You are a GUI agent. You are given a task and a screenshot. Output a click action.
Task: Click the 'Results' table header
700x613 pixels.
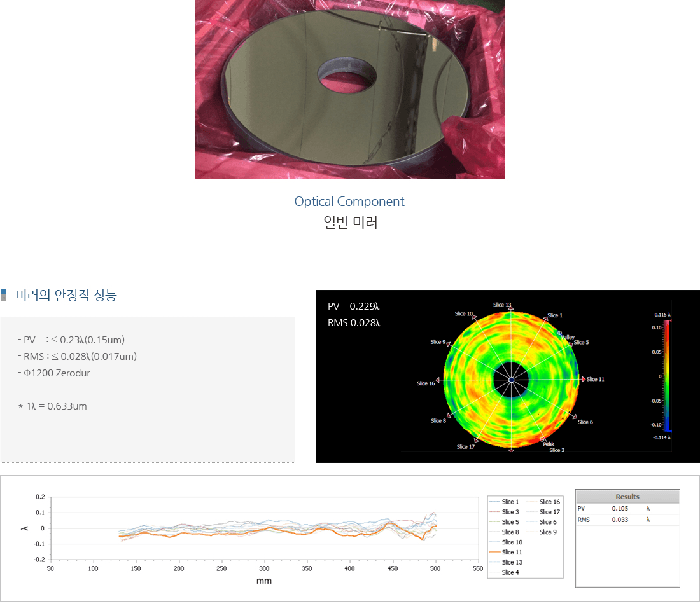click(627, 497)
